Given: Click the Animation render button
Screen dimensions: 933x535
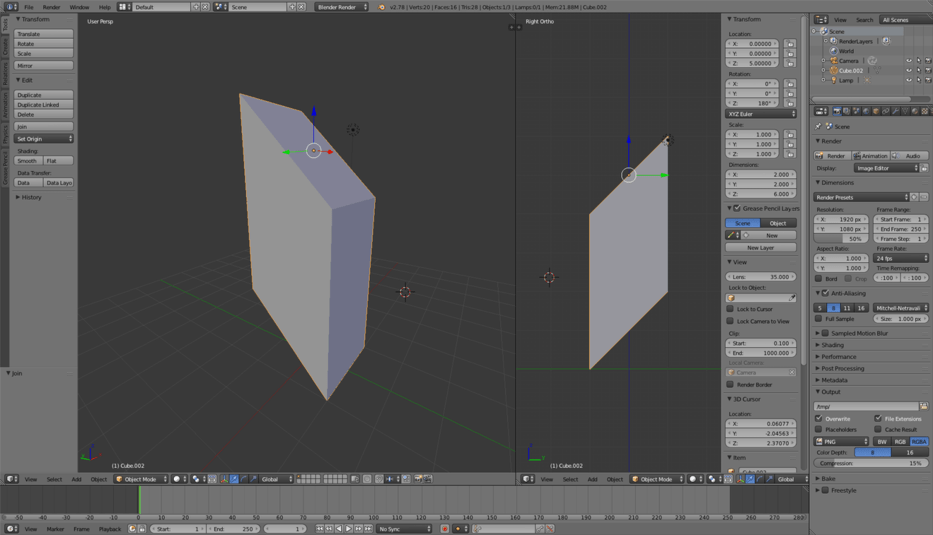Looking at the screenshot, I should (x=871, y=156).
